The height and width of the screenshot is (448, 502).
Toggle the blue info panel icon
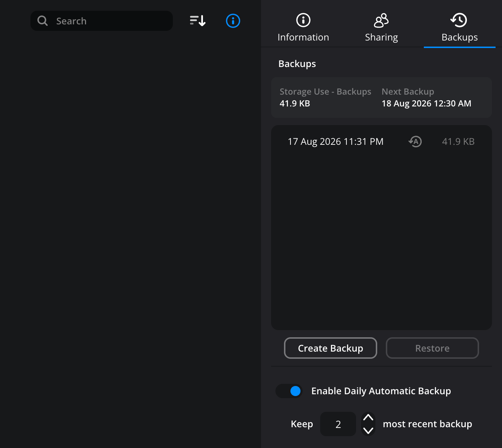[x=233, y=21]
